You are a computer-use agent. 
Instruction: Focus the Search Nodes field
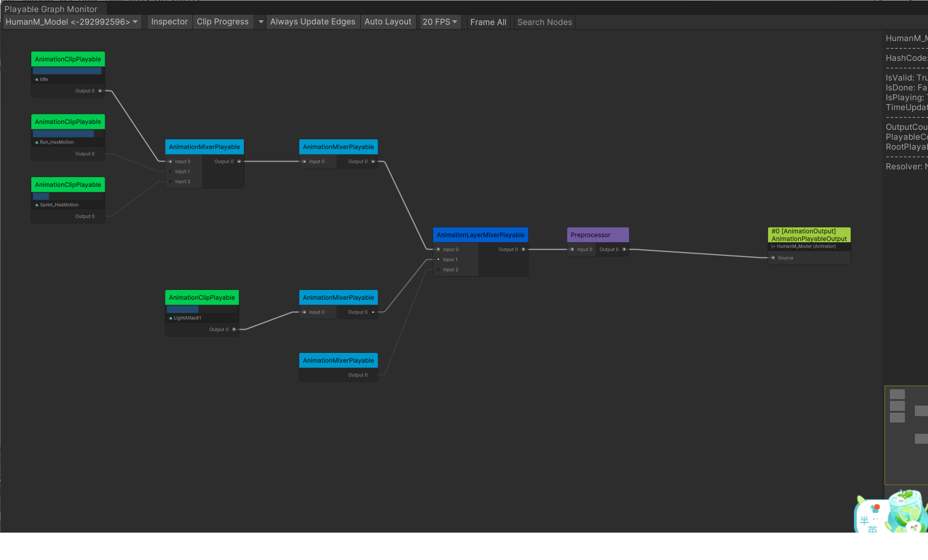tap(544, 22)
